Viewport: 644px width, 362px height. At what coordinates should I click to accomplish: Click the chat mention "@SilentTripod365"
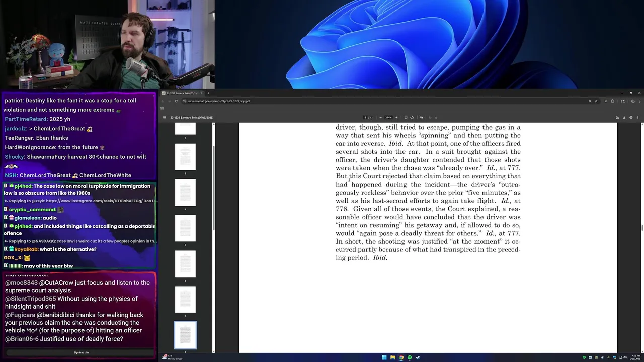[30, 299]
